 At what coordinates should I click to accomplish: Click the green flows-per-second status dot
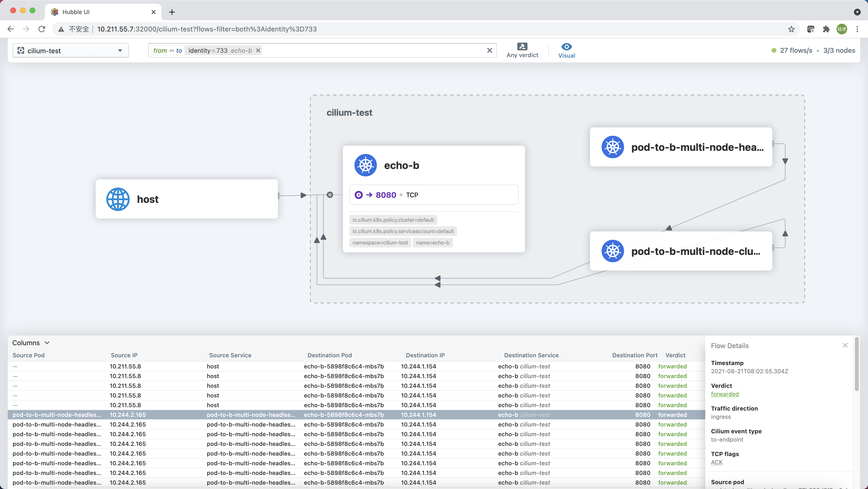[774, 50]
